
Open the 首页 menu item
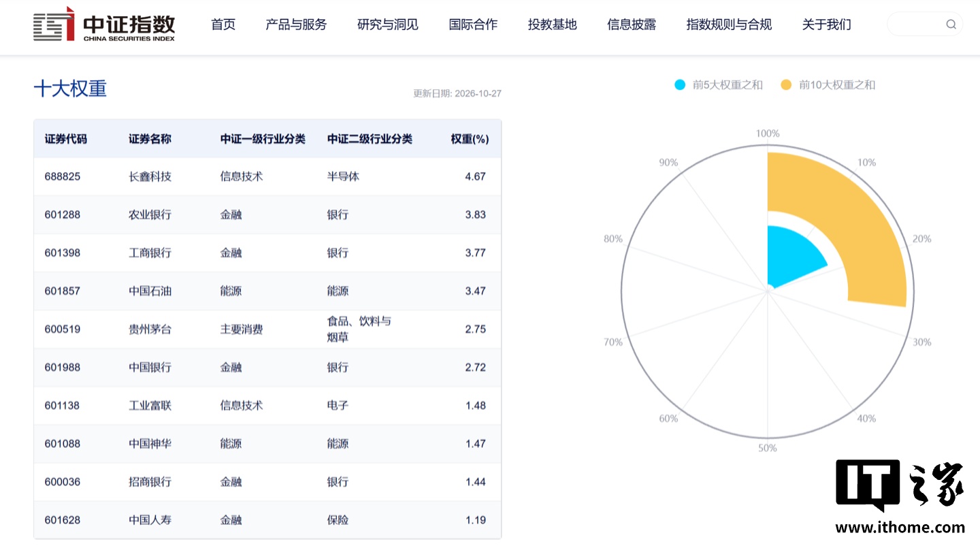click(223, 25)
